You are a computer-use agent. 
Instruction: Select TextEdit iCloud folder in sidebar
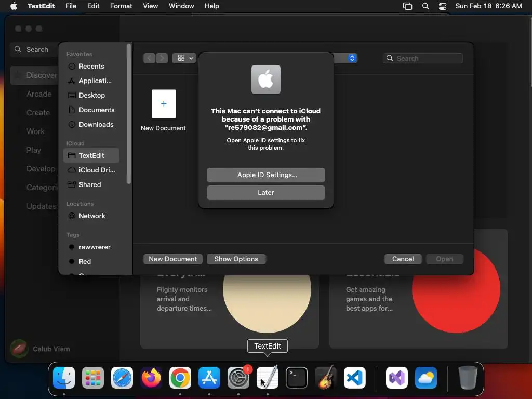(91, 155)
